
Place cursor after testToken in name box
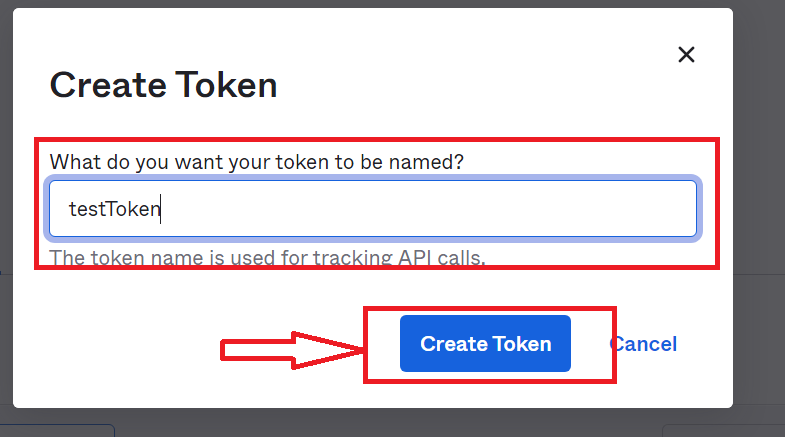click(x=164, y=209)
